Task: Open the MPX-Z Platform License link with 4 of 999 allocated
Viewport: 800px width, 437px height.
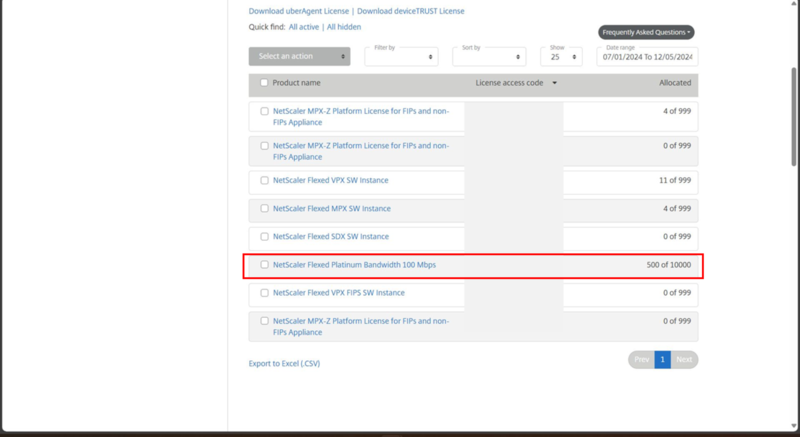Action: (x=361, y=117)
